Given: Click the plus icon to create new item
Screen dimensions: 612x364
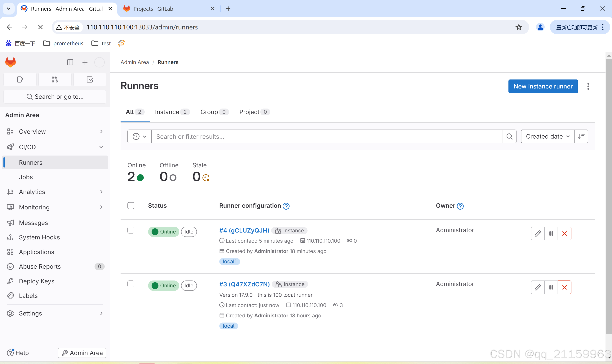Looking at the screenshot, I should click(x=84, y=62).
